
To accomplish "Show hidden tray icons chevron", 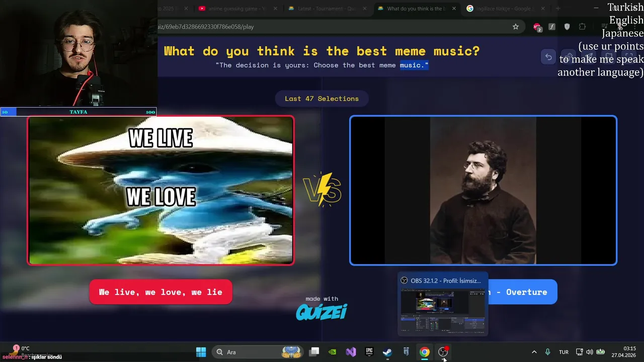I will pyautogui.click(x=534, y=352).
